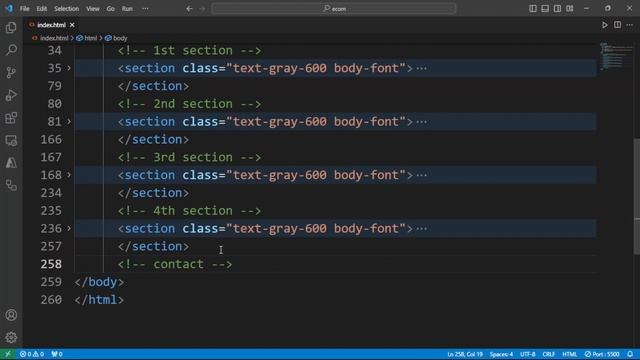Click html in the breadcrumb
640x360 pixels.
point(90,38)
